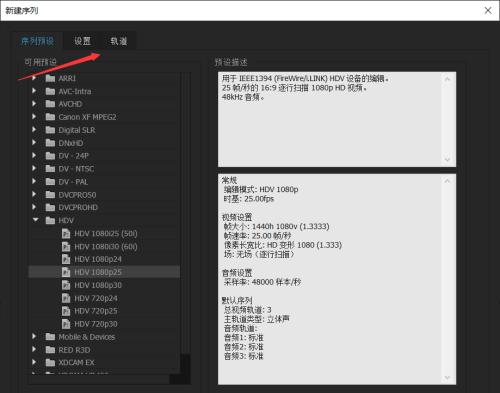Choose the HDV 1080p24 preset
This screenshot has height=393, width=500.
(98, 259)
